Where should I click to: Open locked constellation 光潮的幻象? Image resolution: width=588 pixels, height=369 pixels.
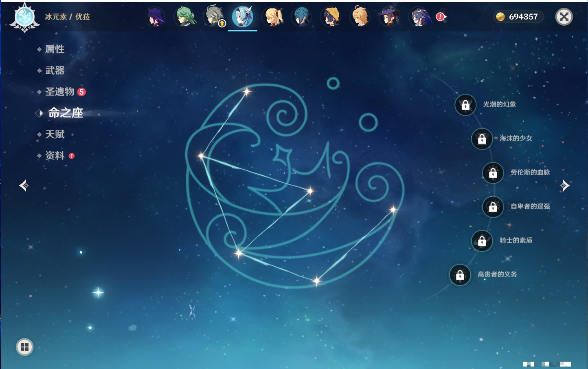click(465, 105)
